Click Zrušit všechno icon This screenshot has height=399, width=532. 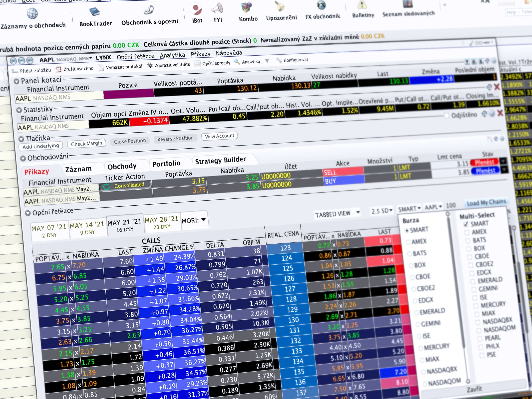click(x=58, y=69)
